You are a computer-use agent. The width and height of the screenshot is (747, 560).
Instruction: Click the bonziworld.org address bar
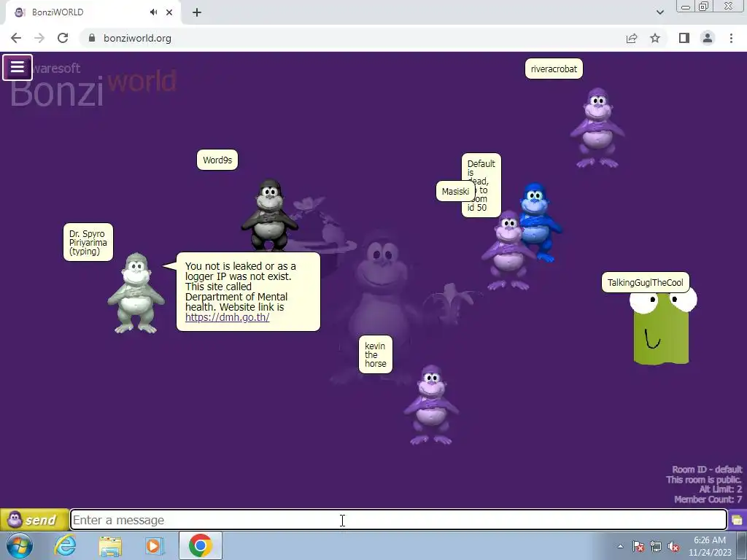click(352, 38)
